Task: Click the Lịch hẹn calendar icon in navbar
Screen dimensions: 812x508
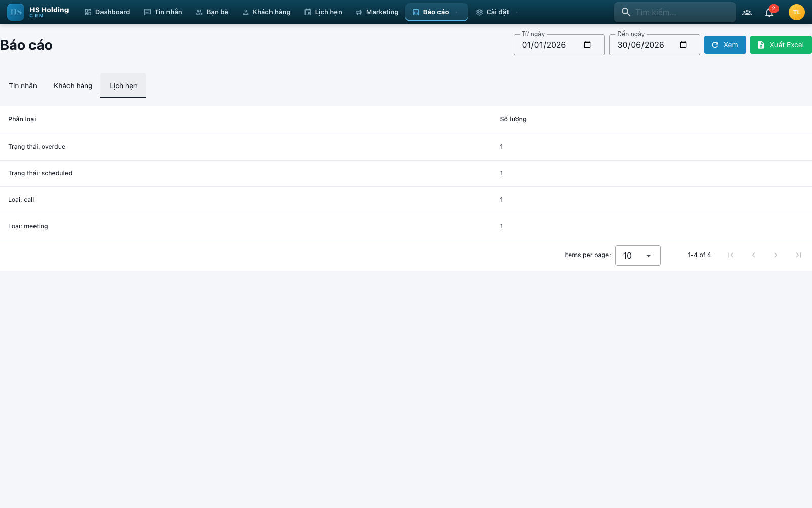Action: tap(308, 12)
